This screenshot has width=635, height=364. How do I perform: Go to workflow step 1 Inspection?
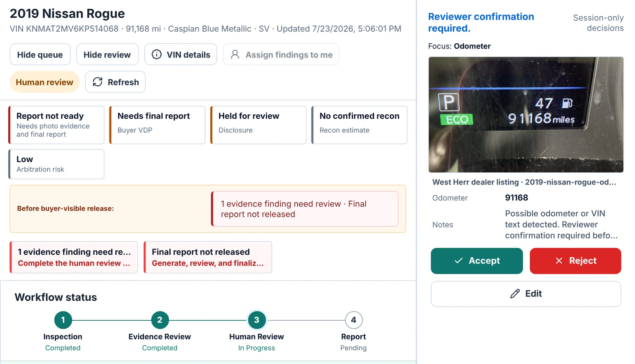click(63, 320)
